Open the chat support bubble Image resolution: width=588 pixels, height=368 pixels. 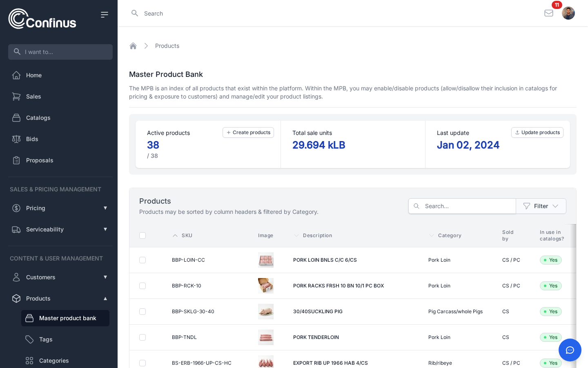tap(570, 350)
